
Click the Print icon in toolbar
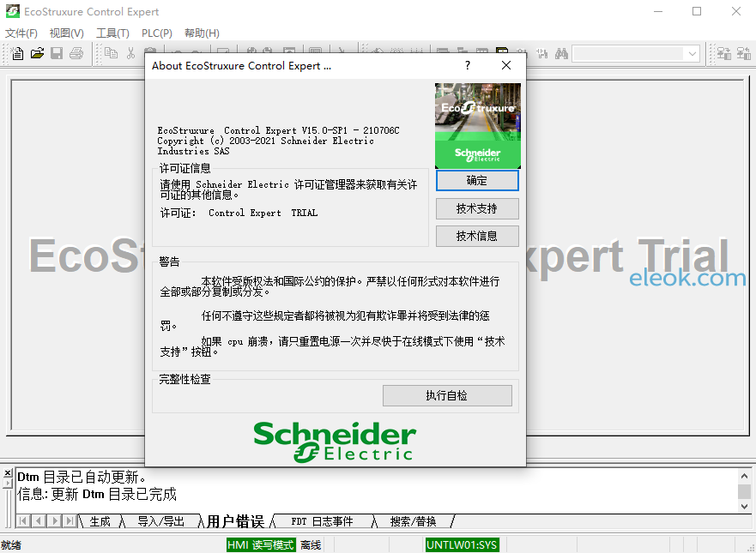76,53
